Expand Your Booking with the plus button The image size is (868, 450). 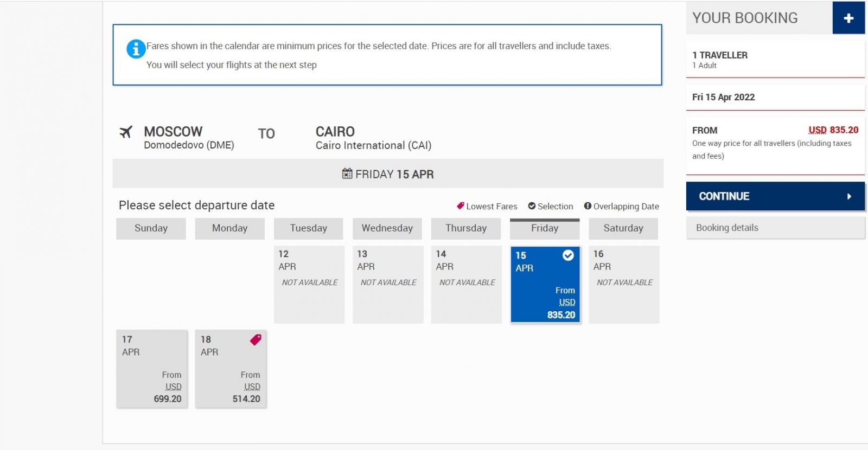(848, 18)
